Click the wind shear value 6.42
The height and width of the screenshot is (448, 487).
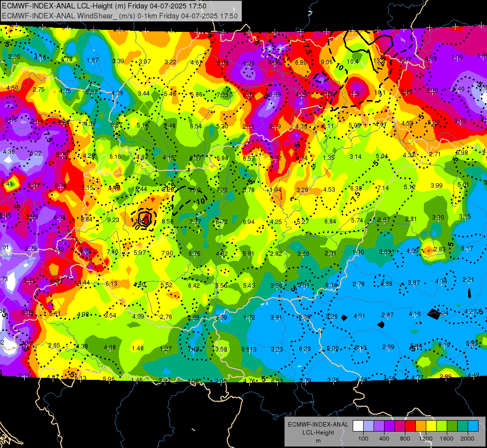coord(194,285)
